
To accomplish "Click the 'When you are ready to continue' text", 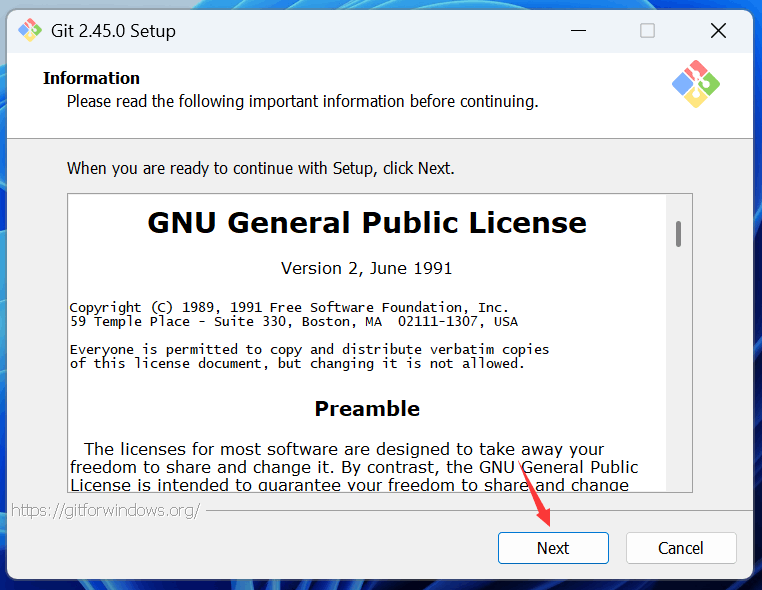I will pos(260,168).
